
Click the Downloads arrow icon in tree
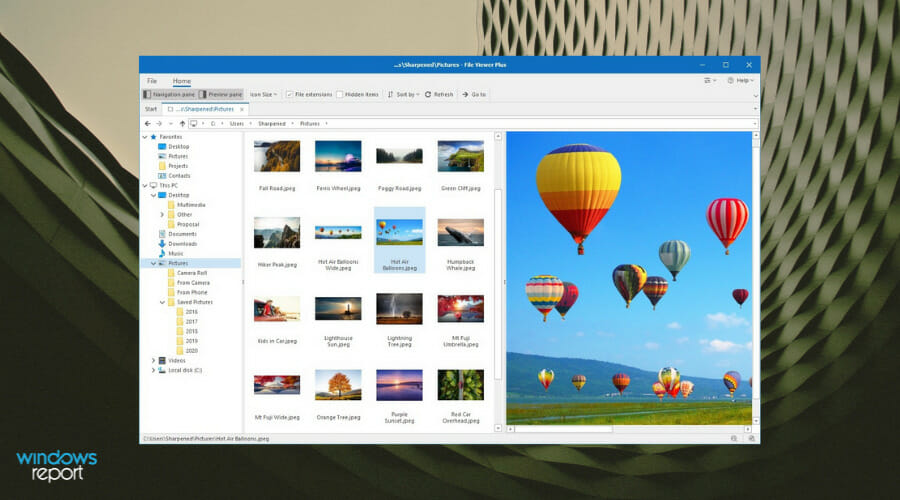point(162,244)
